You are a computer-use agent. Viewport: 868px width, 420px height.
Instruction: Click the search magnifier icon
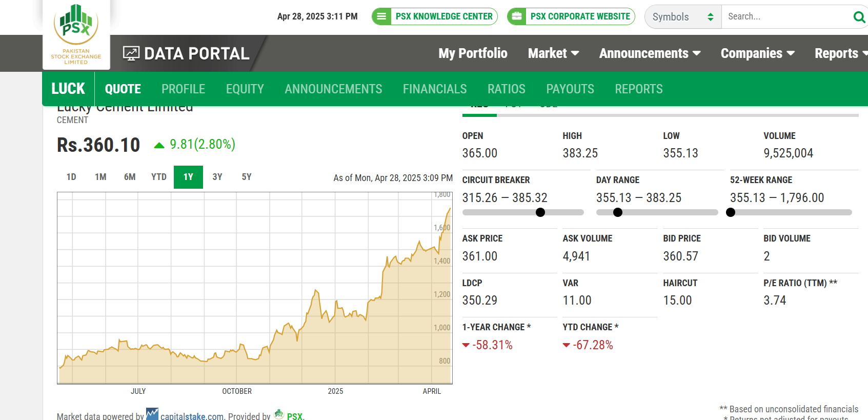859,17
